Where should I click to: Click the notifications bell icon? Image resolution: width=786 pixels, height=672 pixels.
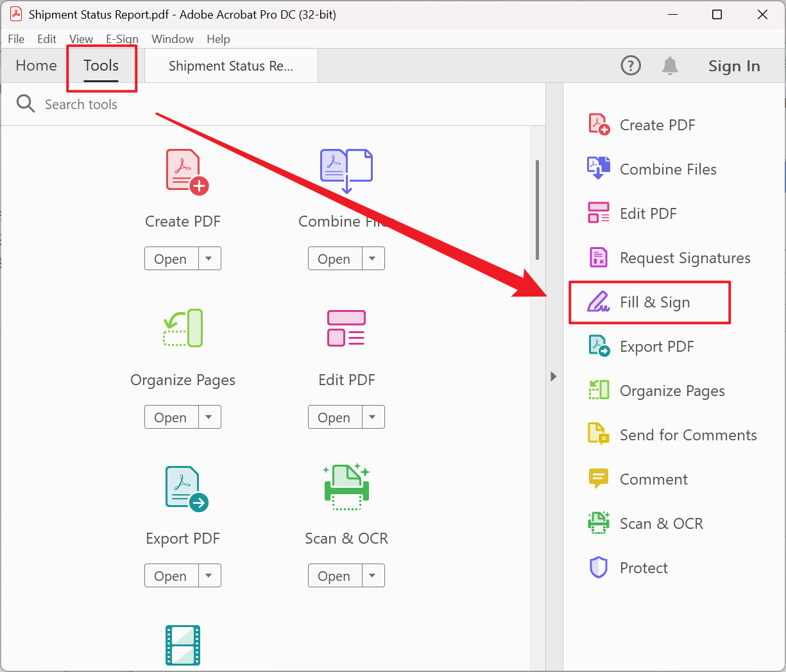pyautogui.click(x=670, y=65)
